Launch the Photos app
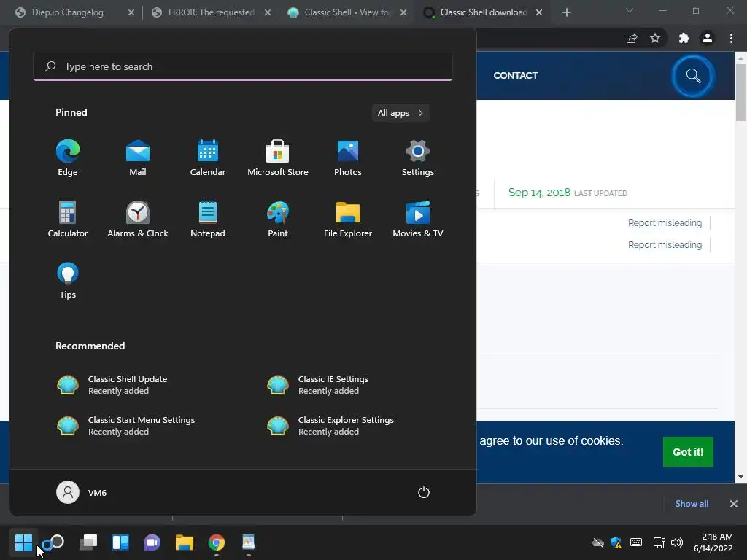The image size is (747, 560). click(x=348, y=158)
